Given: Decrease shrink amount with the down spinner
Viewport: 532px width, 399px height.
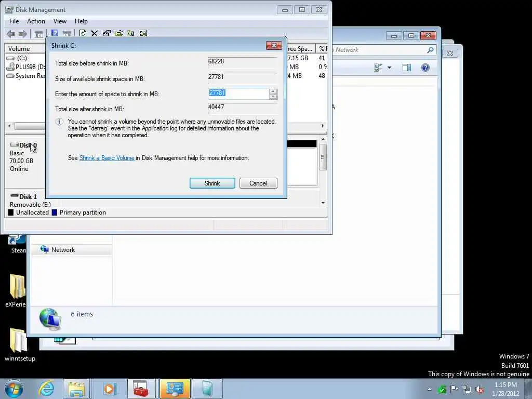Looking at the screenshot, I should pyautogui.click(x=273, y=97).
